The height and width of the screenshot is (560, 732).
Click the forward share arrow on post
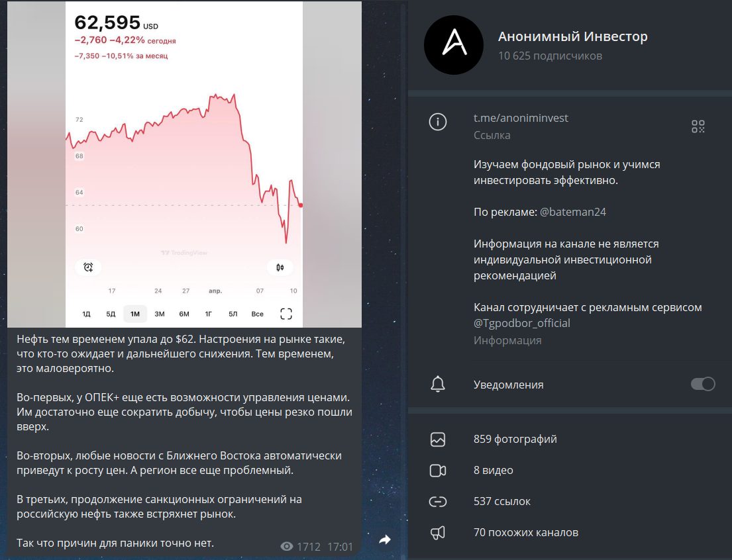pos(385,540)
